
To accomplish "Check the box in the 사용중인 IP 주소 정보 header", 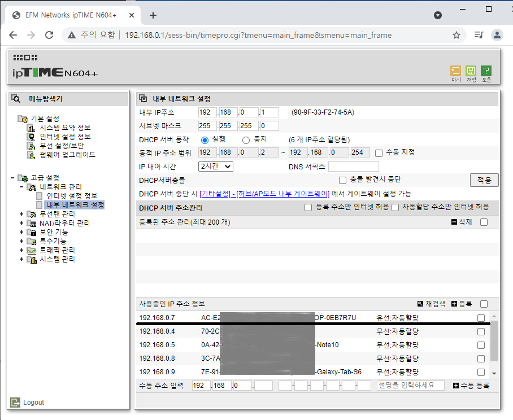I will click(x=484, y=304).
